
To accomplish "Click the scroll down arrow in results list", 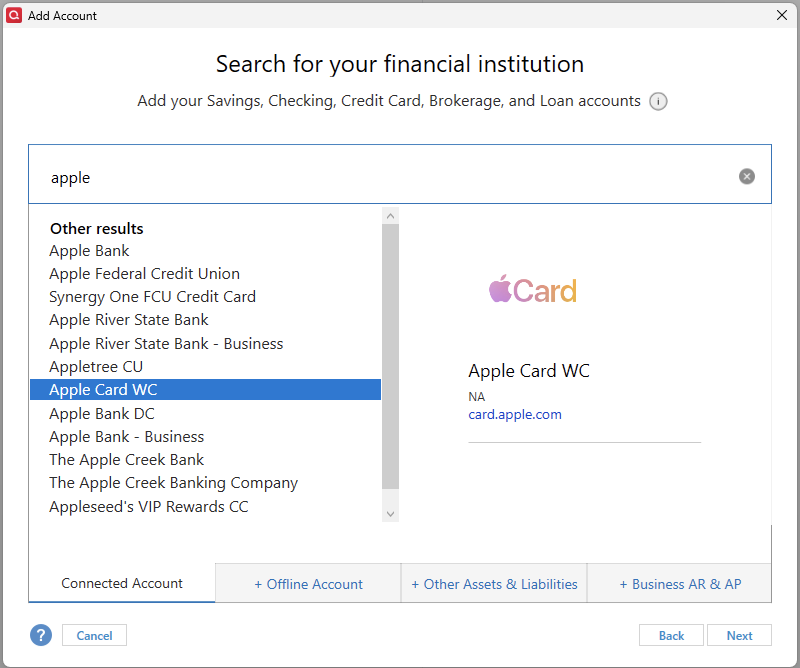I will 390,514.
